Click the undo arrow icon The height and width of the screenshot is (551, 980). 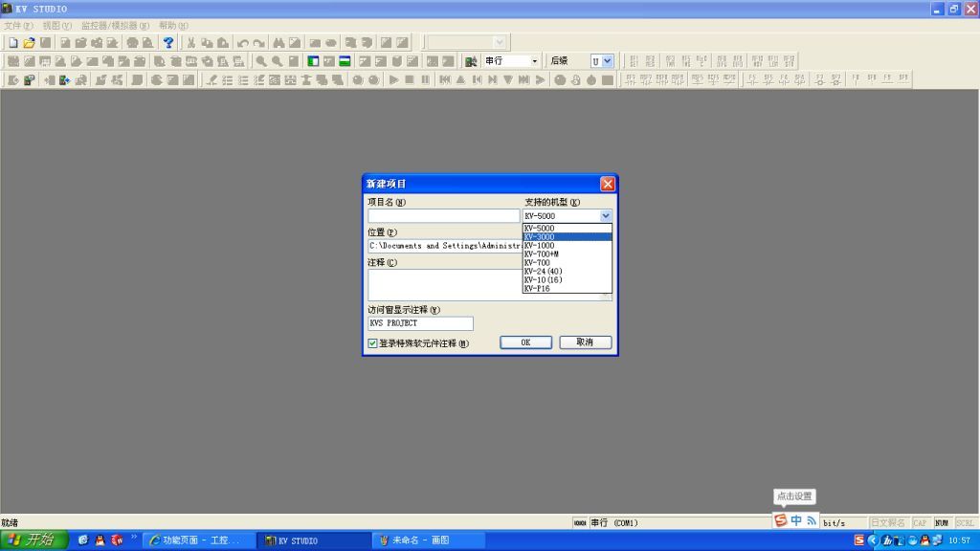[x=242, y=43]
